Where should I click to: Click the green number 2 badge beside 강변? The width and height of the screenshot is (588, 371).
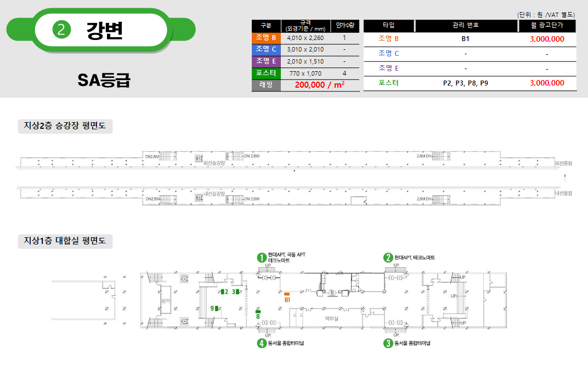point(61,30)
